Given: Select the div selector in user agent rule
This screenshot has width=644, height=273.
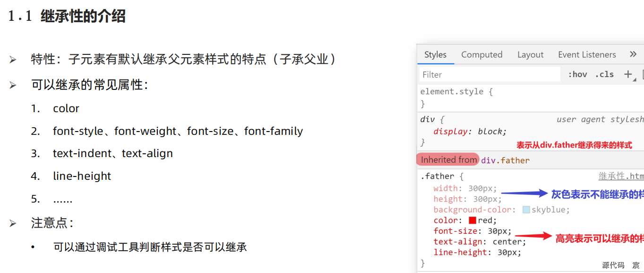Looking at the screenshot, I should click(x=428, y=119).
